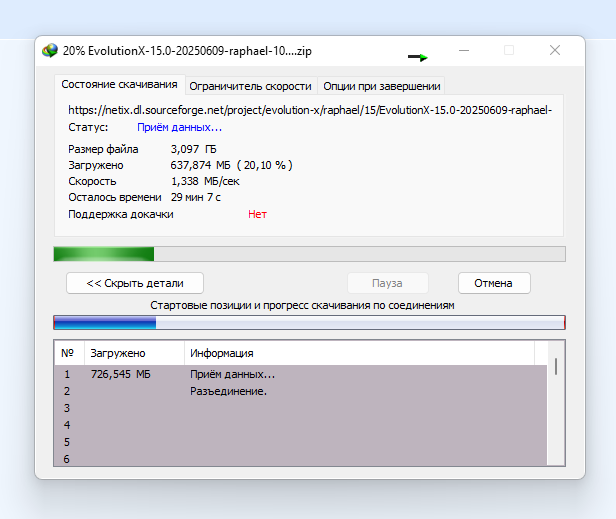This screenshot has width=616, height=519.
Task: Open the Опции при завершении tab
Action: [x=381, y=86]
